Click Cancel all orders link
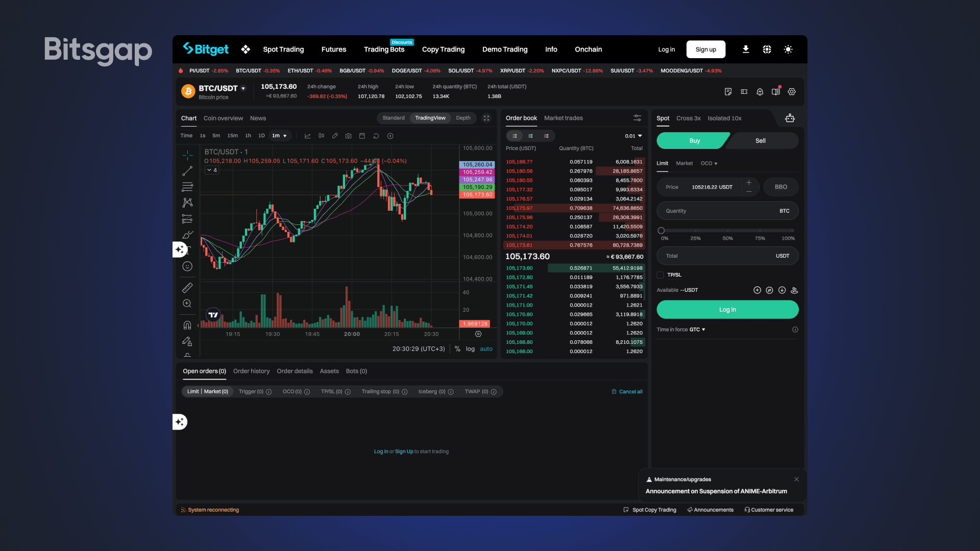 click(x=627, y=392)
